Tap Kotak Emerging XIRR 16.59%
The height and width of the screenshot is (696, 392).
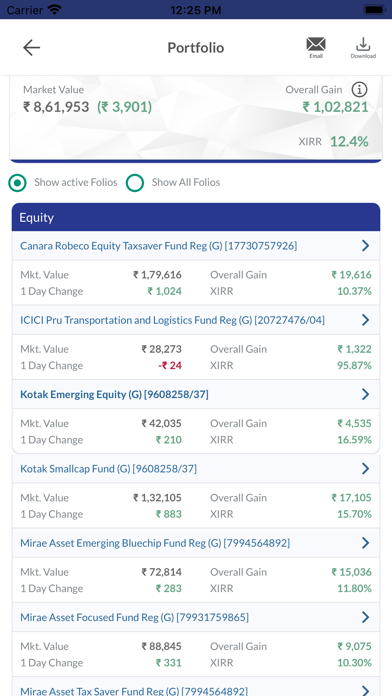click(x=354, y=439)
